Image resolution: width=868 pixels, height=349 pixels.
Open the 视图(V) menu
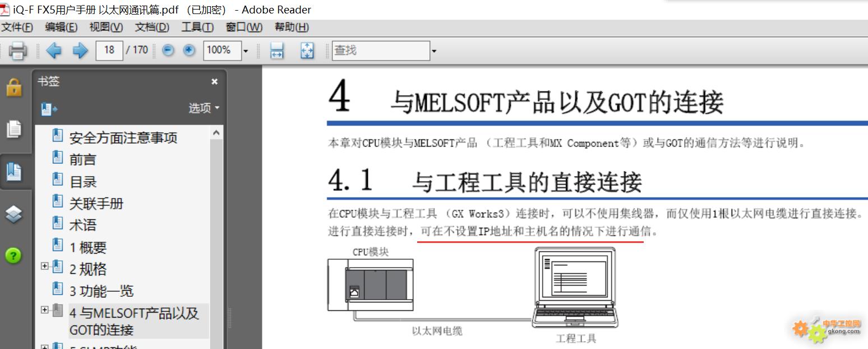(x=106, y=27)
